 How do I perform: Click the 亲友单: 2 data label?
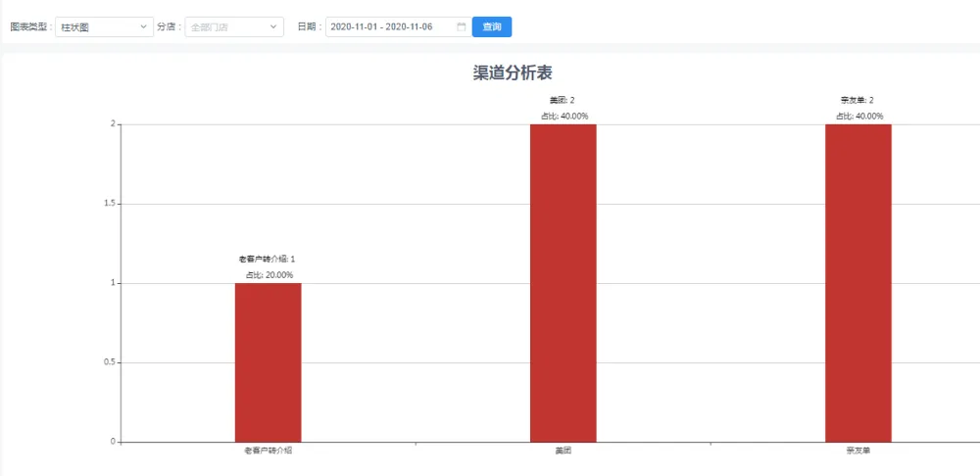pyautogui.click(x=857, y=100)
